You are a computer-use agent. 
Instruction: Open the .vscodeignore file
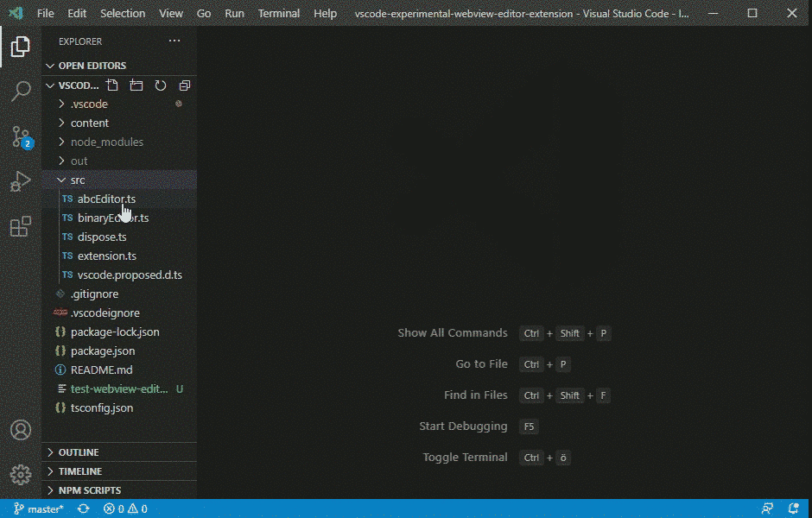[x=119, y=313]
